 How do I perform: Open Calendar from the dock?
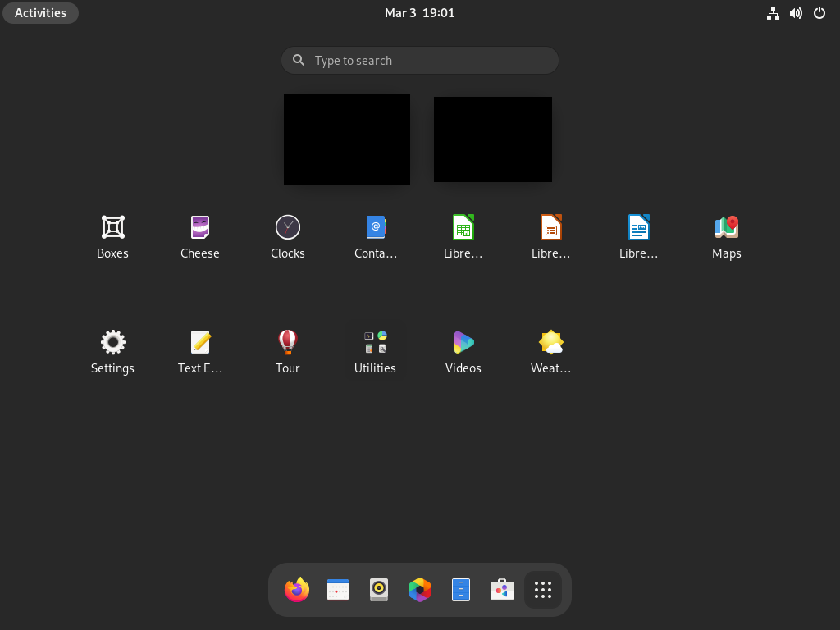coord(338,590)
